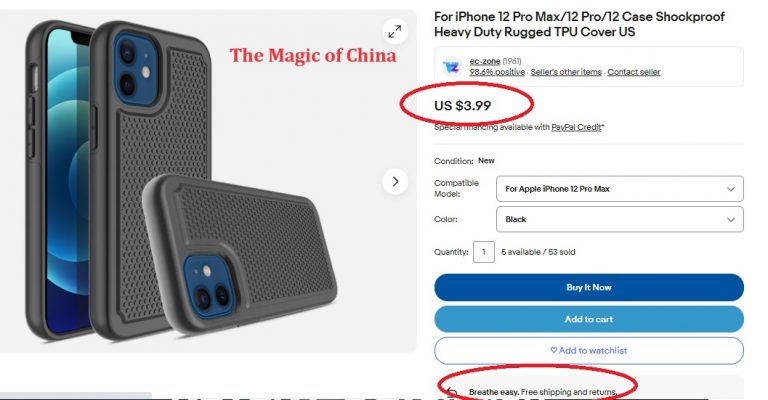768x400 pixels.
Task: Click the product title text
Action: pos(579,24)
